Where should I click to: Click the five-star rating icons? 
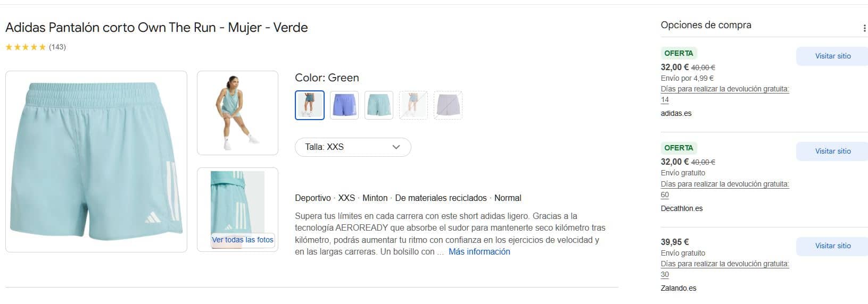[26, 47]
